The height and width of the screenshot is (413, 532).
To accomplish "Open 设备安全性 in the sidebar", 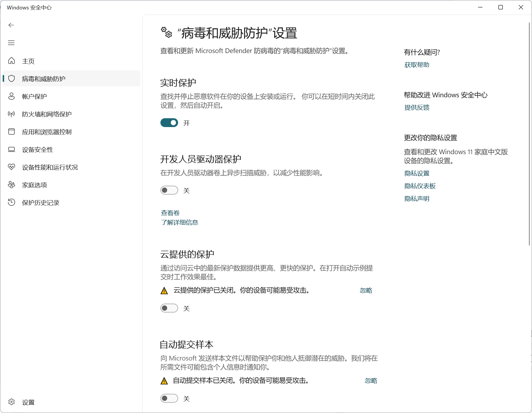I will [x=71, y=149].
